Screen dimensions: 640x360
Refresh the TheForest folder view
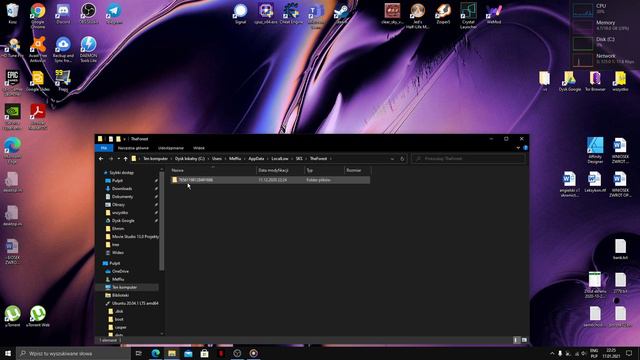point(402,158)
